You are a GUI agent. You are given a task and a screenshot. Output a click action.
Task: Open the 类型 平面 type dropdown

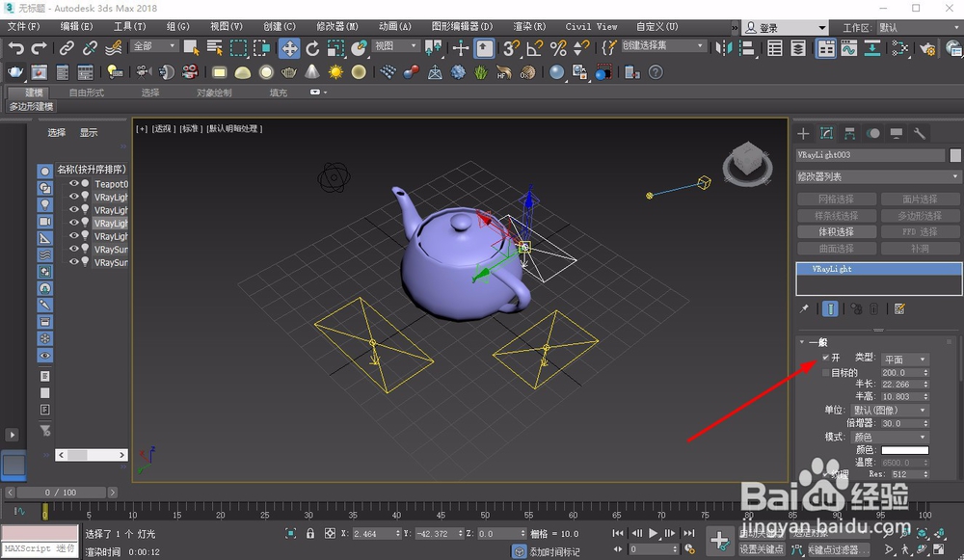coord(905,359)
